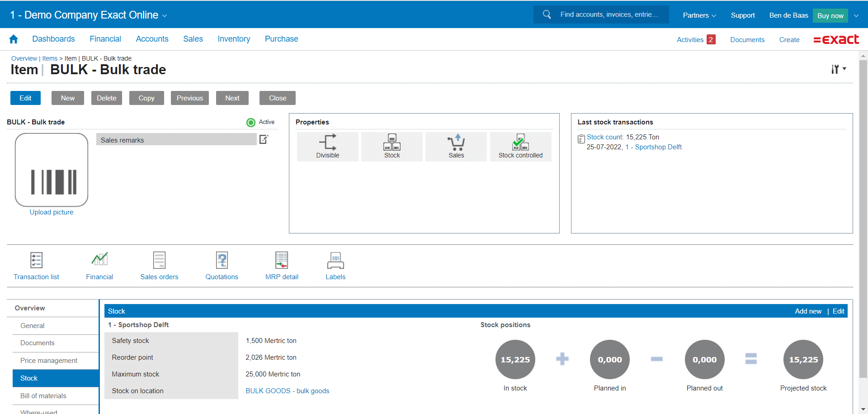Click the vertical page scrollbar
The width and height of the screenshot is (868, 414).
pos(863,217)
